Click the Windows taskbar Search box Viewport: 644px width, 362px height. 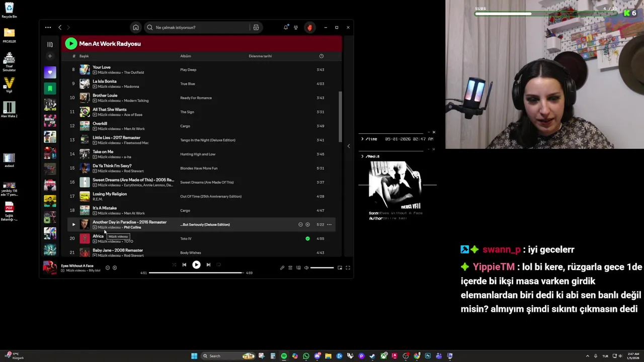pyautogui.click(x=228, y=356)
